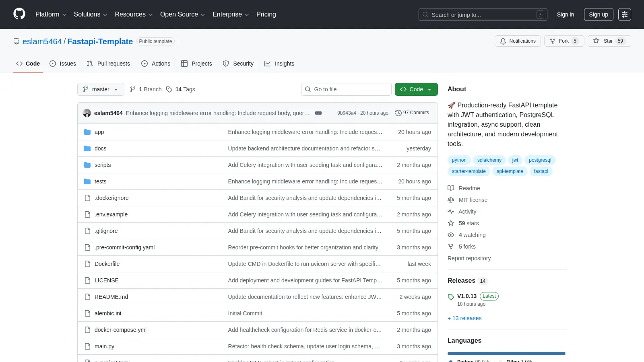Open the global navigation settings icon
Viewport: 644px width, 362px height.
625,14
